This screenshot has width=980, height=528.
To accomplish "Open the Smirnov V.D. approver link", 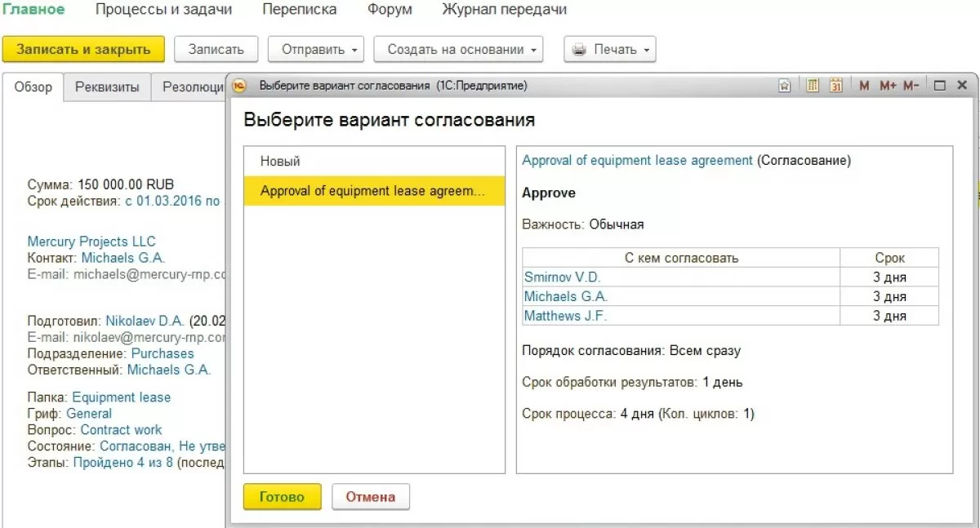I will click(562, 277).
